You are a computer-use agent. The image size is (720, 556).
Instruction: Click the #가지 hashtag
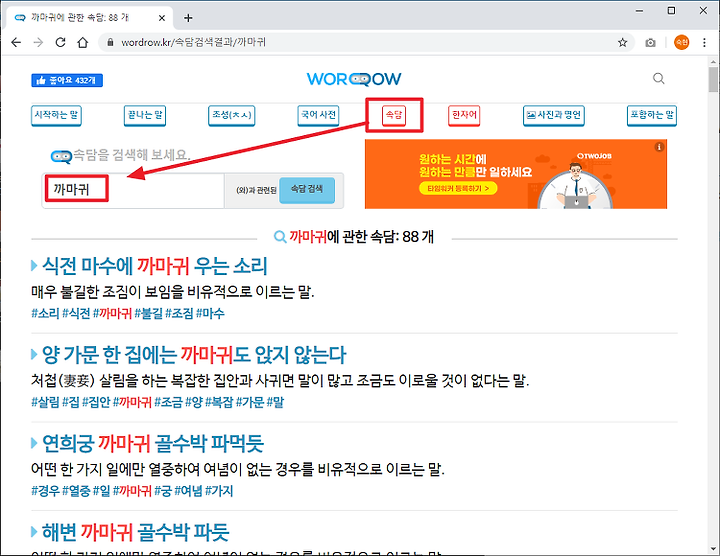219,491
